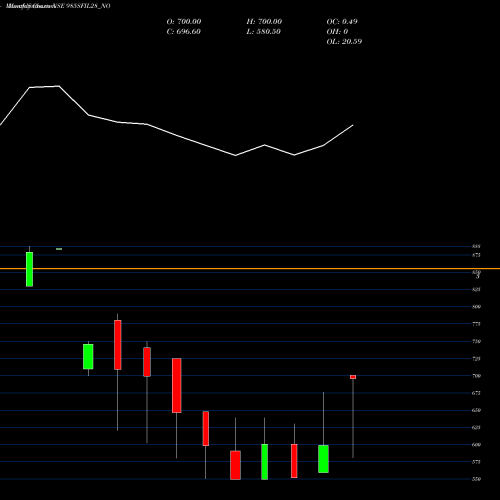This screenshot has width=500, height=500.
Task: Select the green candle between 710 and 750
Action: tap(88, 356)
